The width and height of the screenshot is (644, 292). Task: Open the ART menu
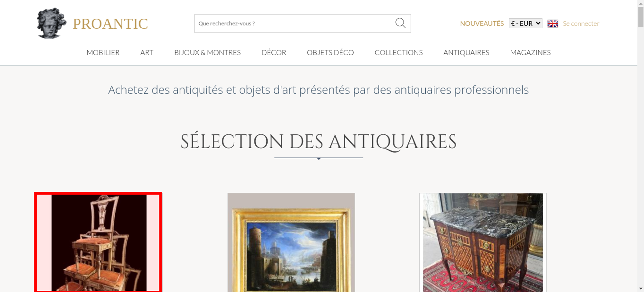147,52
